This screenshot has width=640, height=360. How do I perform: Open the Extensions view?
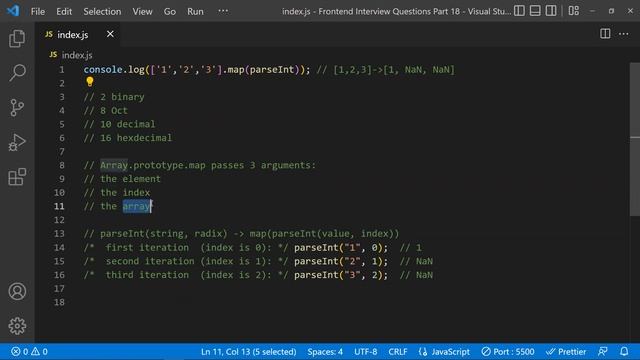[17, 177]
